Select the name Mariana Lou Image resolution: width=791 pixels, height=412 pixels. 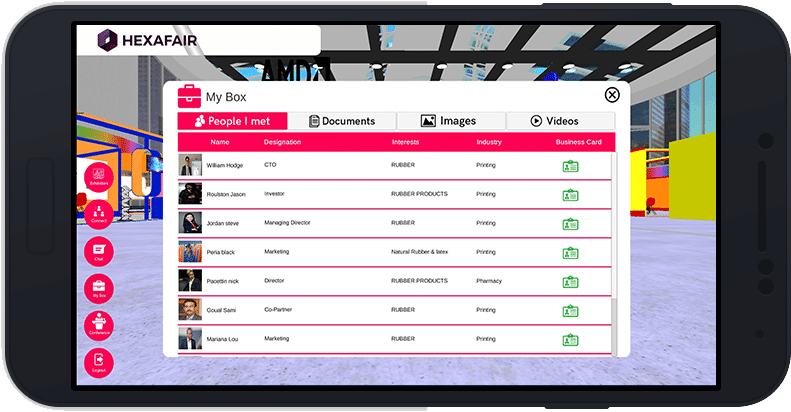tap(222, 339)
